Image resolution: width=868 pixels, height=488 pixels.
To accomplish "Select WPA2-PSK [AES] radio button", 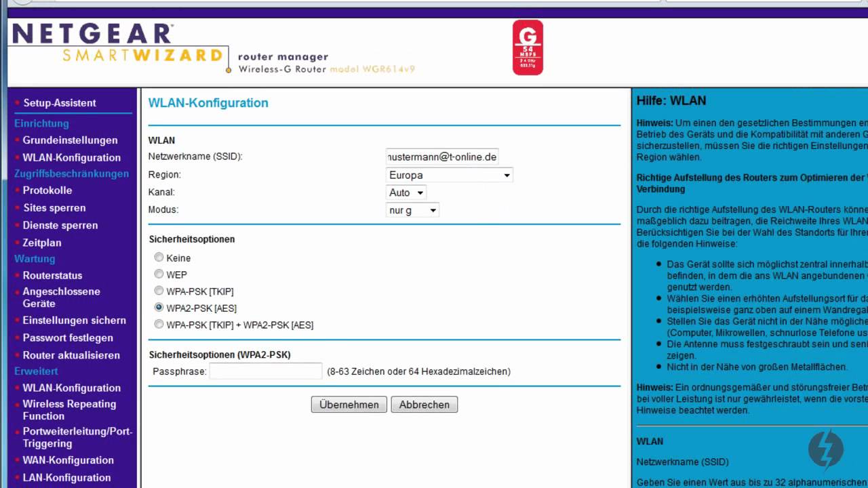I will tap(159, 308).
